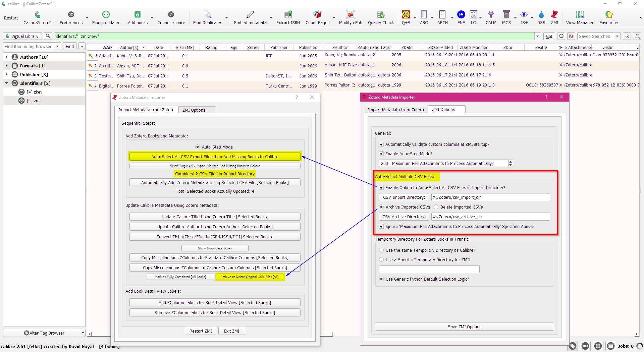Click the Q+S toolbar icon
644x352 pixels.
pos(406,15)
